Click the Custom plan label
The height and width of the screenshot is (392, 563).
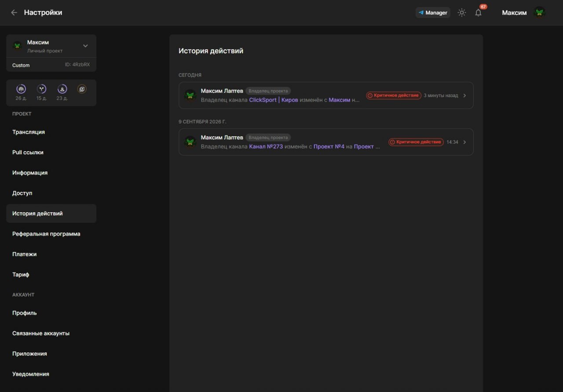tap(21, 65)
